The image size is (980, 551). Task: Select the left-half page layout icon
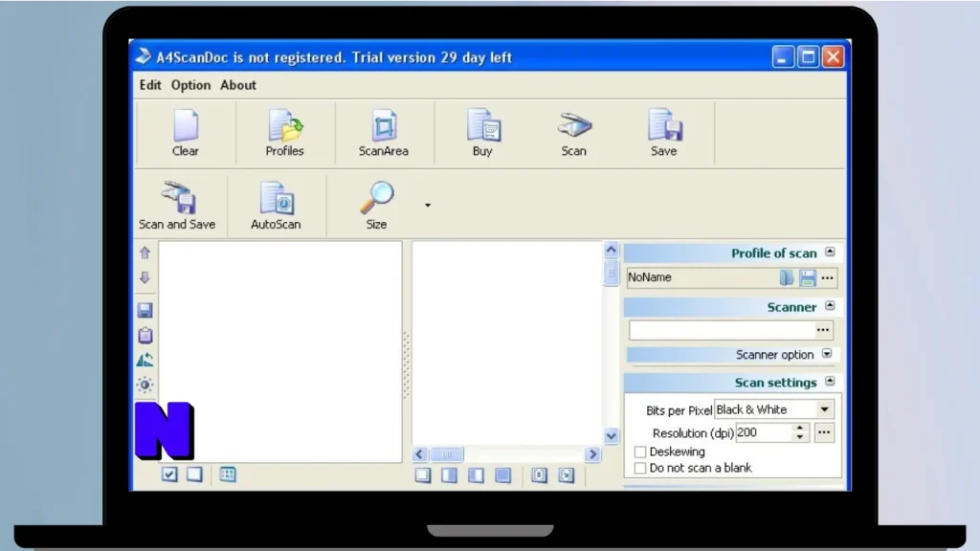coord(450,475)
